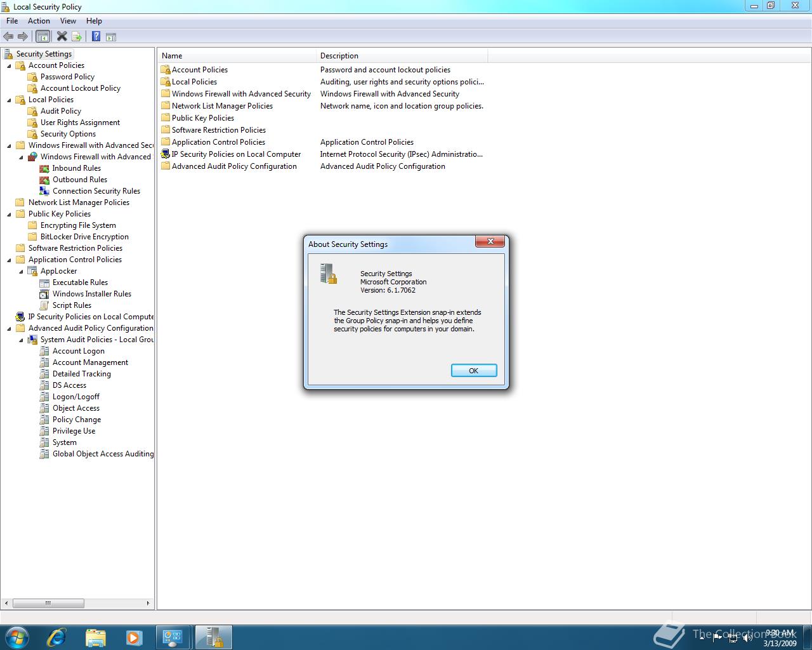Toggle Show/Hide Console Tree toolbar button
The width and height of the screenshot is (812, 650).
(x=43, y=37)
